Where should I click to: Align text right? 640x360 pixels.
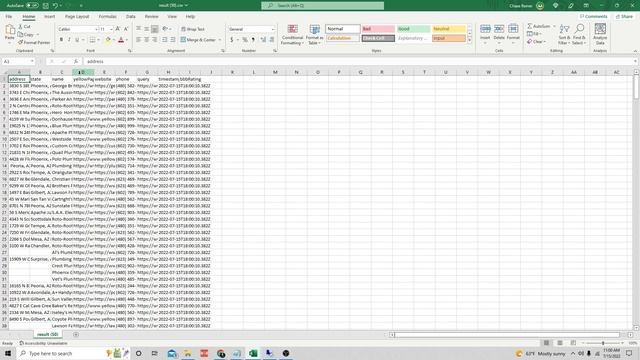pos(155,40)
